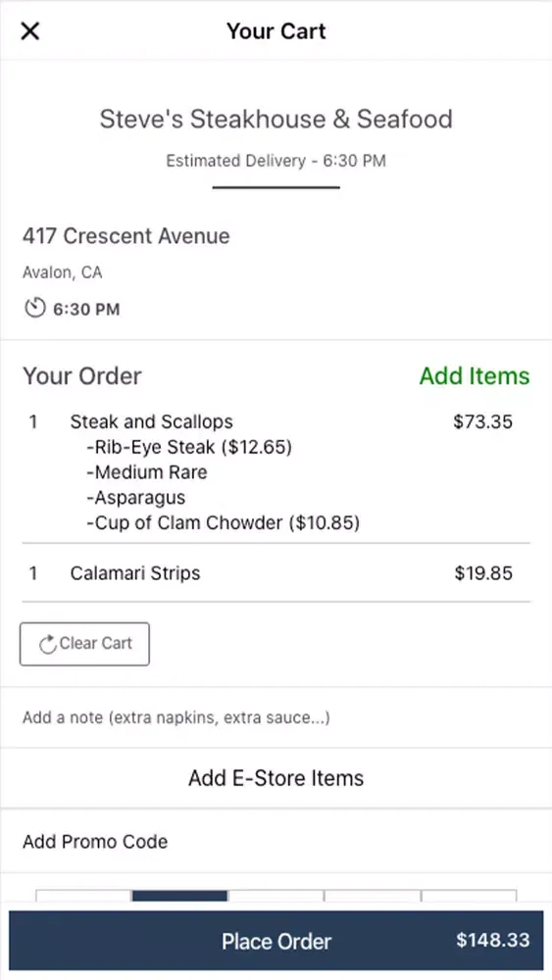This screenshot has height=980, width=552.
Task: Close the cart with the X icon
Action: click(x=30, y=30)
